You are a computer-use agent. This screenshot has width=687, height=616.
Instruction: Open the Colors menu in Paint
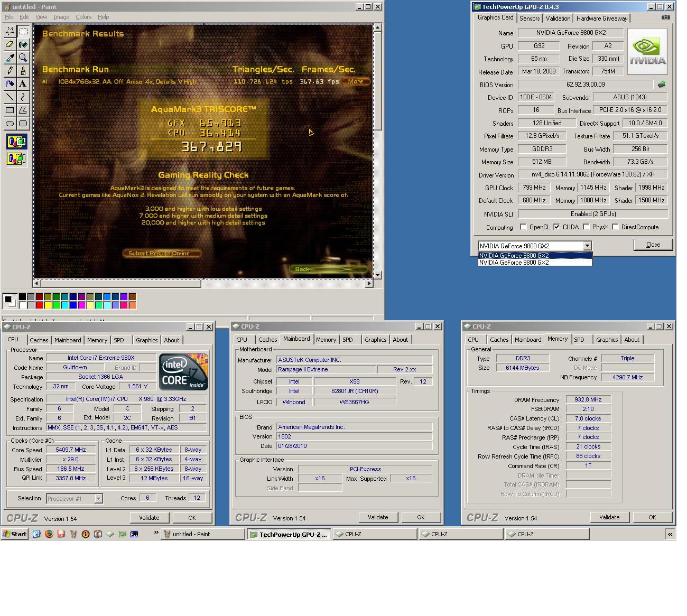(83, 17)
